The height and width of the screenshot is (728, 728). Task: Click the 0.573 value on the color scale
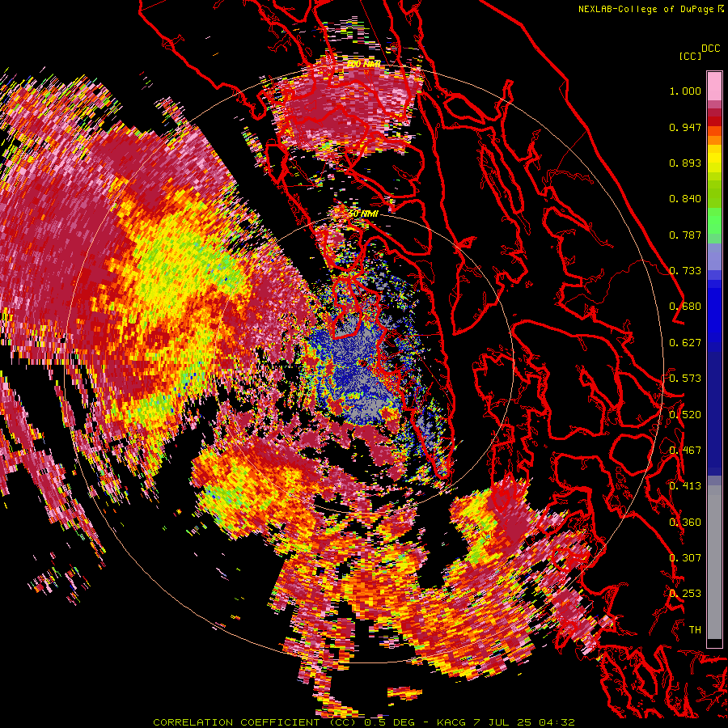click(x=685, y=378)
